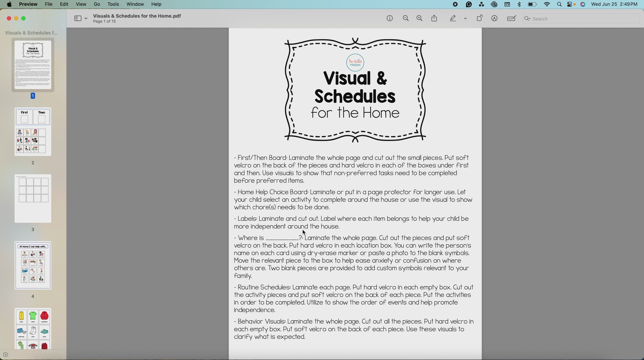Viewport: 644px width, 360px height.
Task: Zoom out using the toolbar magnifier
Action: [406, 19]
